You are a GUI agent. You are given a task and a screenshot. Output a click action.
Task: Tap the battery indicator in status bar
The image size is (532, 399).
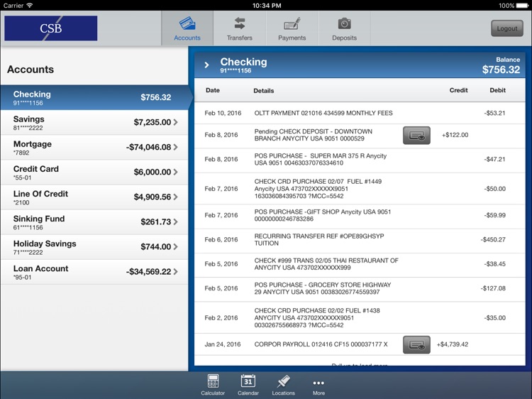pyautogui.click(x=523, y=6)
